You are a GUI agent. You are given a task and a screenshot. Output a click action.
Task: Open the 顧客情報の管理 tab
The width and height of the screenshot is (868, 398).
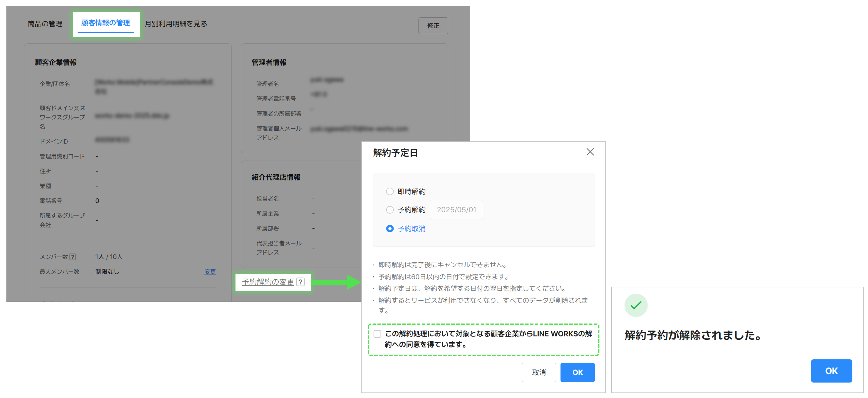pyautogui.click(x=105, y=23)
